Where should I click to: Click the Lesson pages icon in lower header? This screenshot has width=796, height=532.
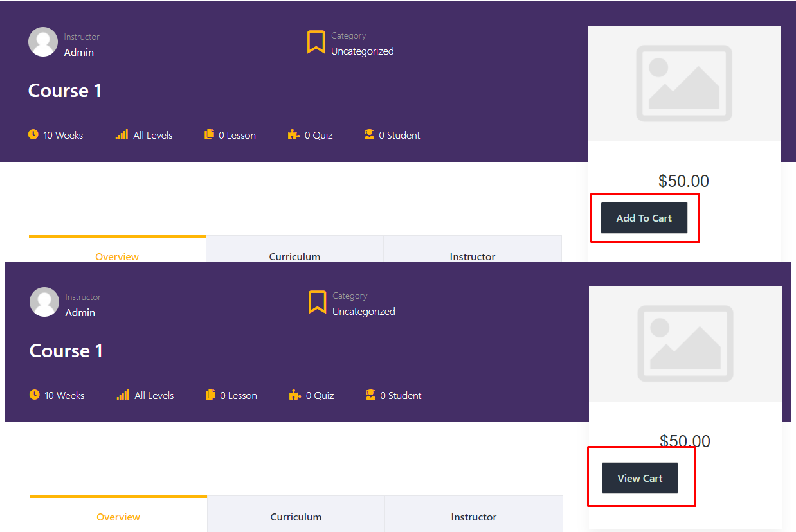click(x=210, y=395)
